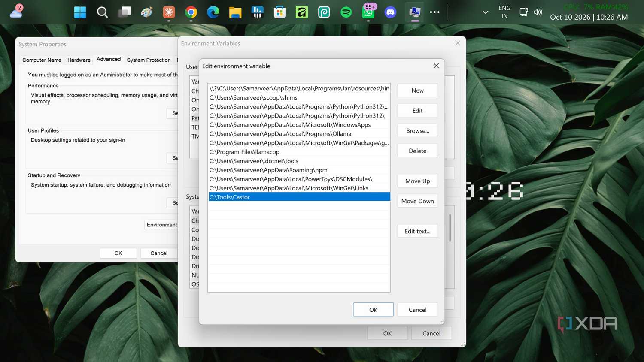
Task: Open the orange starburst app in taskbar
Action: point(169,12)
